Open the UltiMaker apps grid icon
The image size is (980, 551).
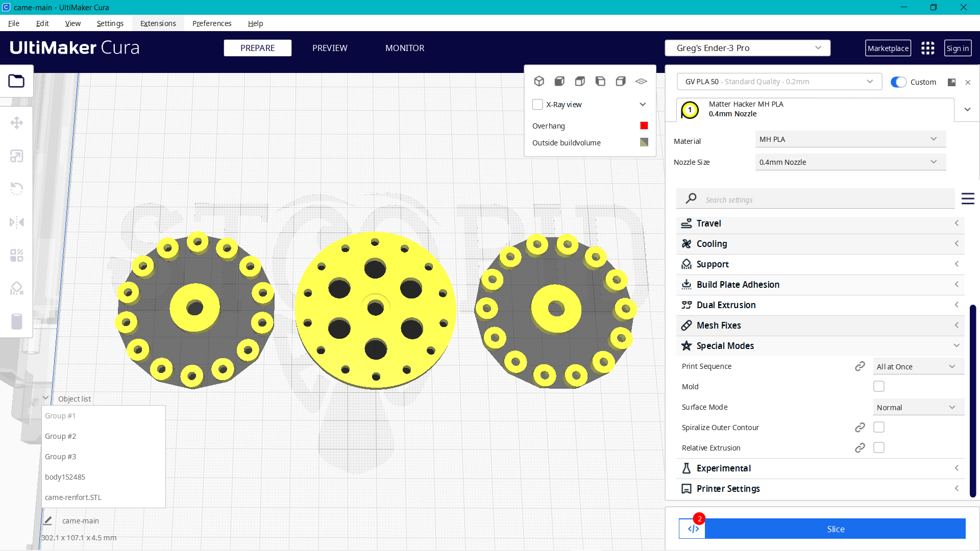click(927, 48)
